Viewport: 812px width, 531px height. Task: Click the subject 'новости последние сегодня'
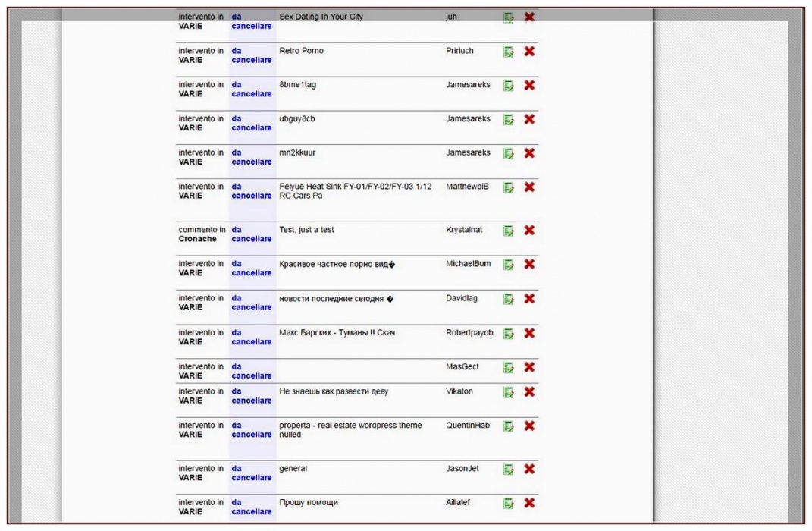[x=331, y=299]
